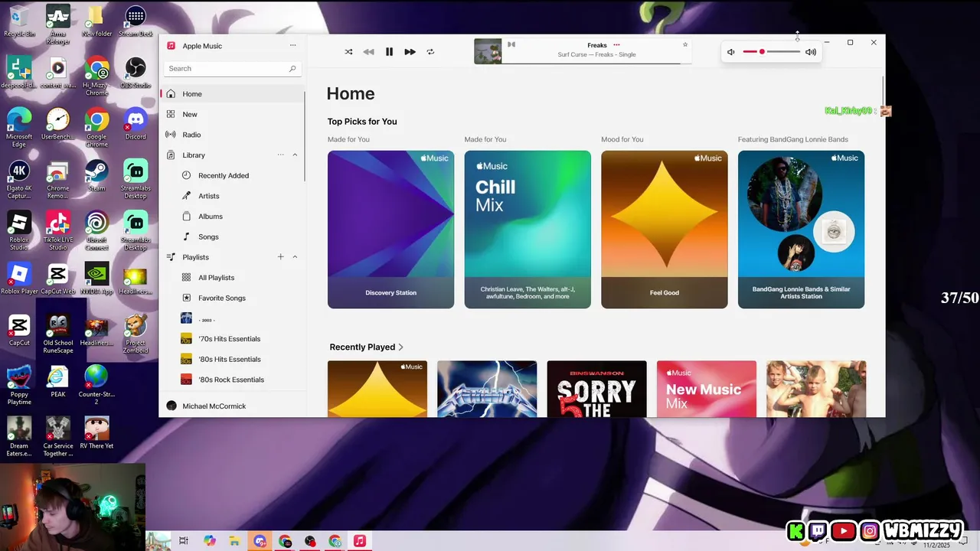
Task: Favorite the song Freaks with star icon
Action: pos(685,44)
